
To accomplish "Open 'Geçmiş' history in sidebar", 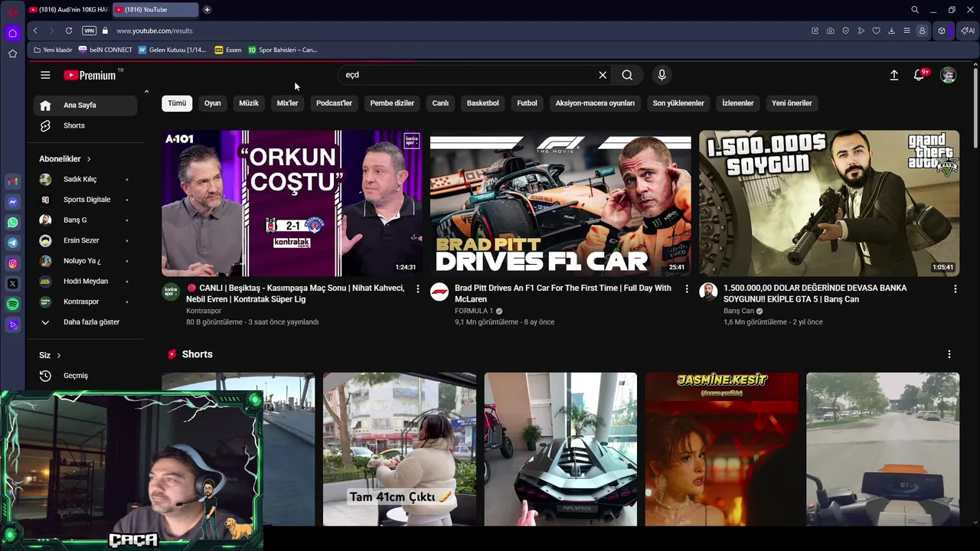I will pyautogui.click(x=86, y=376).
